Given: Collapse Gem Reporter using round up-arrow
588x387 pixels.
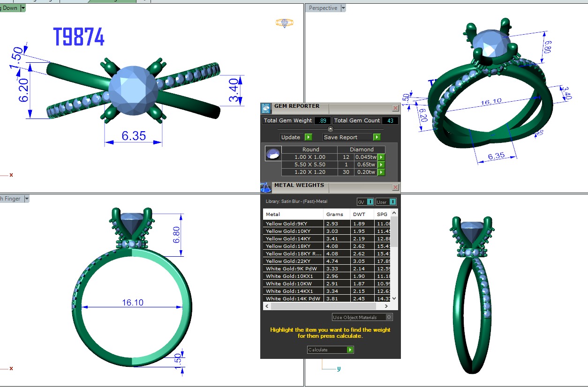Looking at the screenshot, I should coord(330,129).
